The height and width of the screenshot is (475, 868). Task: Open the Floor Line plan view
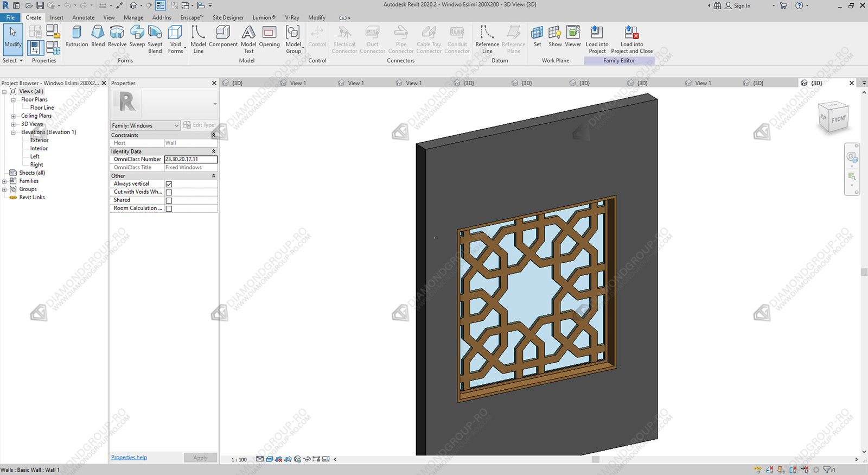(x=42, y=107)
